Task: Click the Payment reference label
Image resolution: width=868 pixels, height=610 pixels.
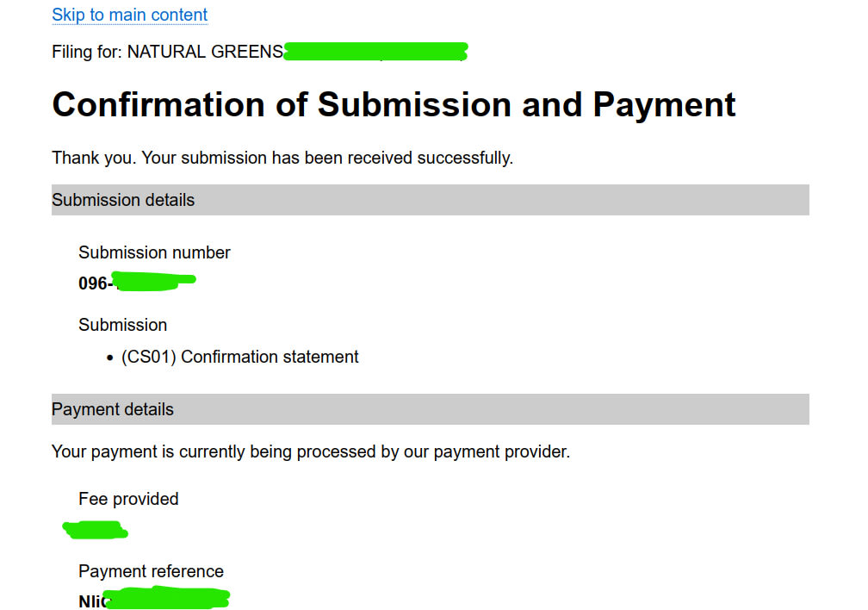Action: [x=151, y=571]
